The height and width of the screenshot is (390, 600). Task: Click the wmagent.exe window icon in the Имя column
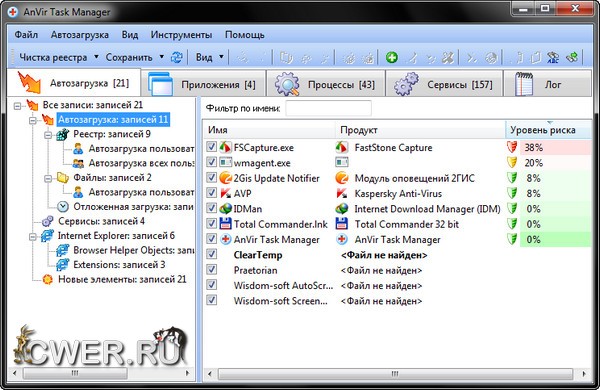click(226, 163)
